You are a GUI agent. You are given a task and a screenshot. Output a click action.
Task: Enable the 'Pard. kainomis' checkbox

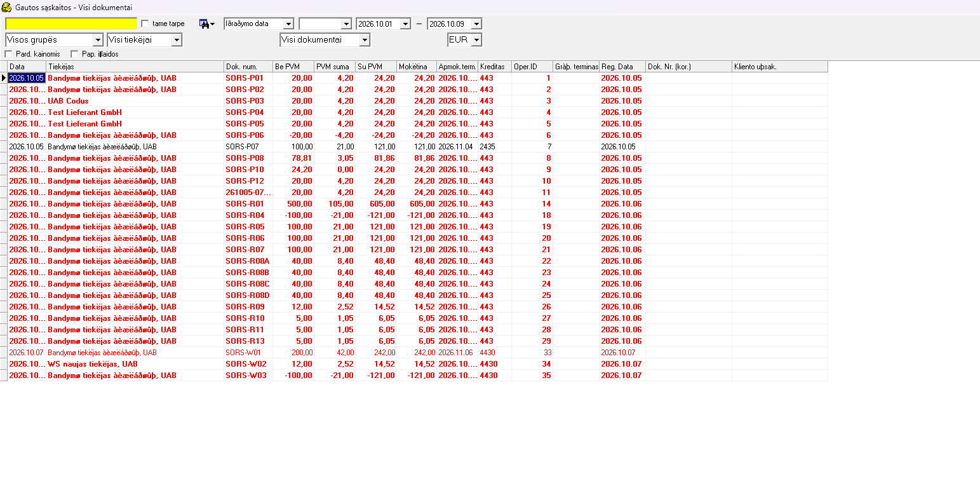[8, 54]
